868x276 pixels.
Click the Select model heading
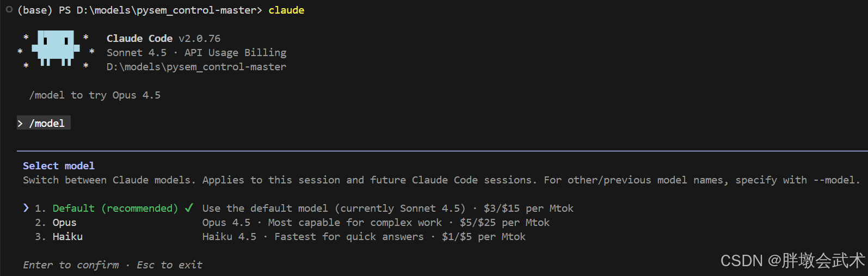coord(59,166)
